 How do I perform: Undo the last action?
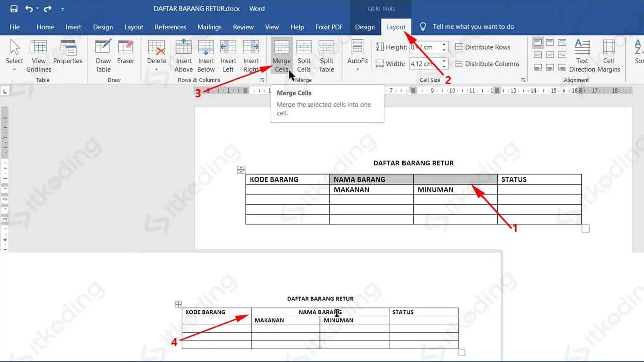point(28,9)
